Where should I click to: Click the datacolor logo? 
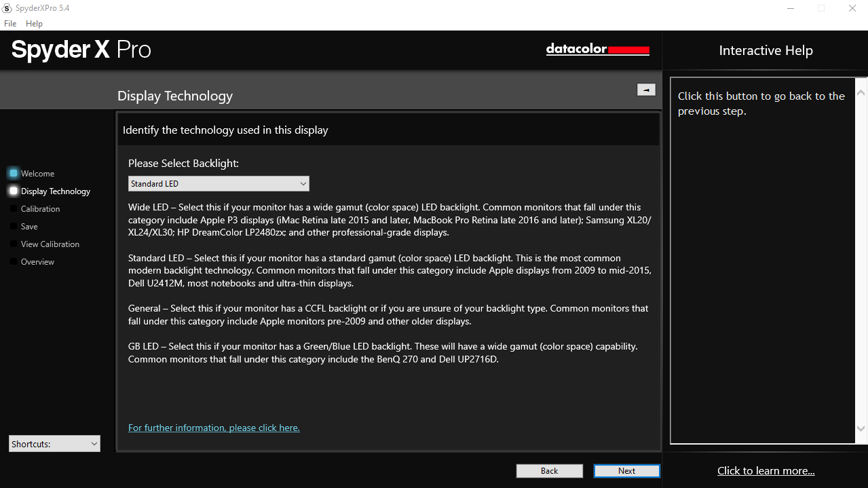click(x=598, y=50)
